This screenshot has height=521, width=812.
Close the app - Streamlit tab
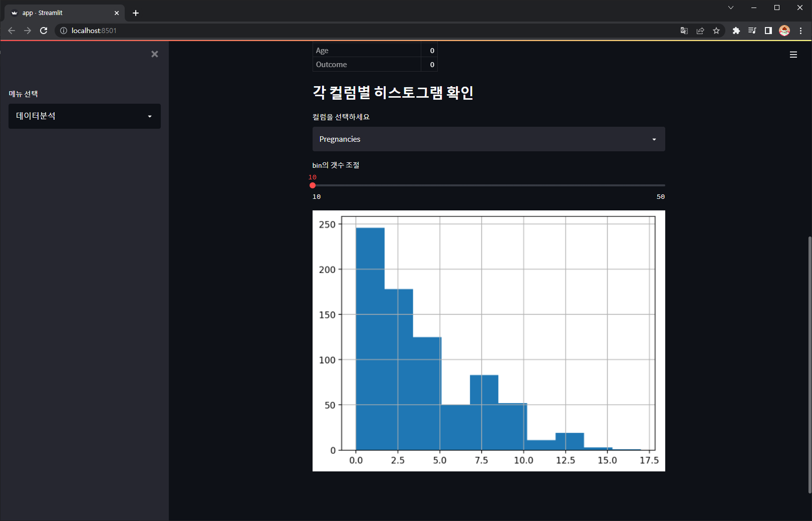tap(117, 13)
